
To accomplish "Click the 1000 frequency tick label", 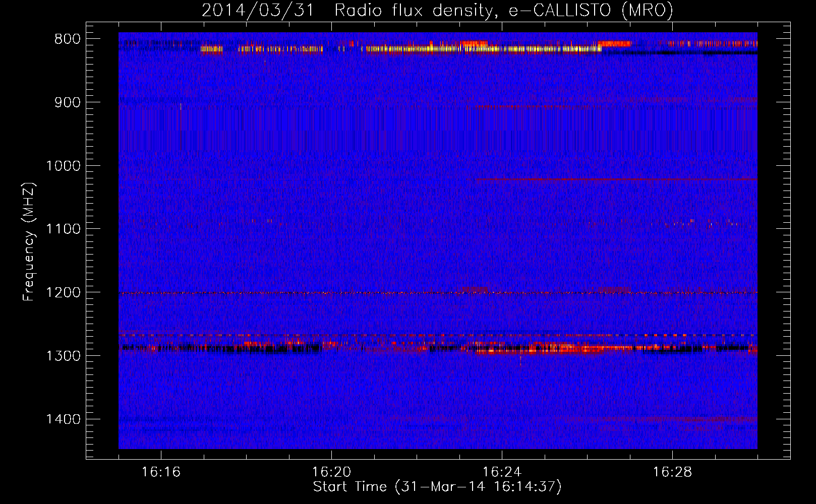I will point(64,166).
